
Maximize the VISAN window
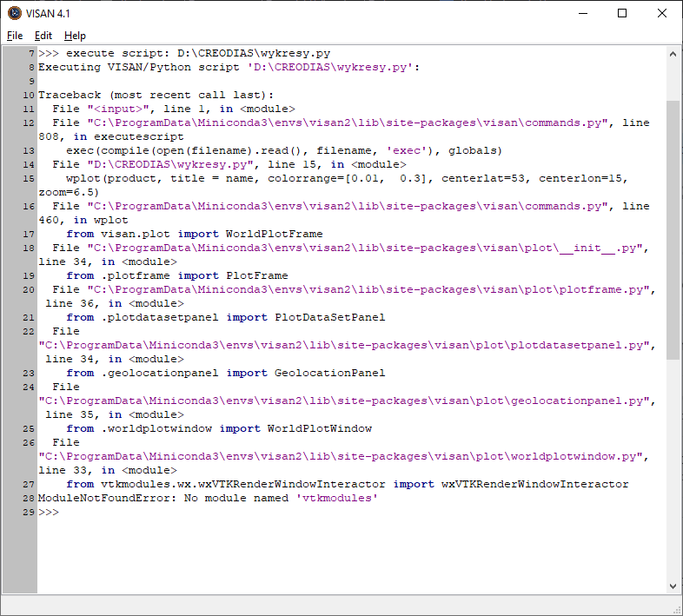click(622, 14)
